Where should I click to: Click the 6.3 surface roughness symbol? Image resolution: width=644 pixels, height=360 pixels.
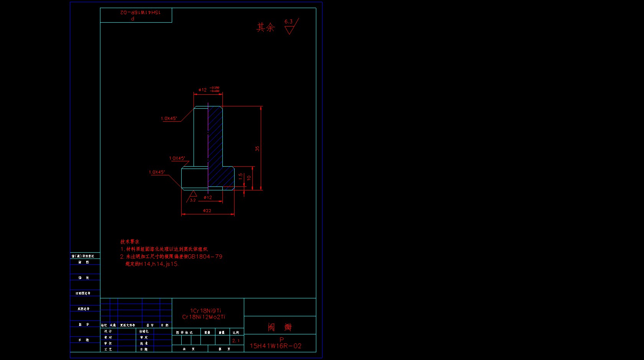pyautogui.click(x=291, y=27)
